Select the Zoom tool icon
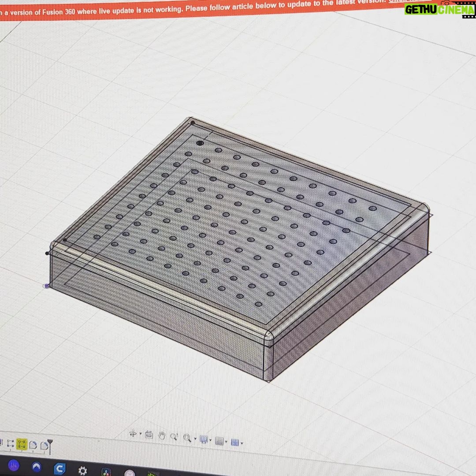This screenshot has width=476, height=476. click(174, 437)
